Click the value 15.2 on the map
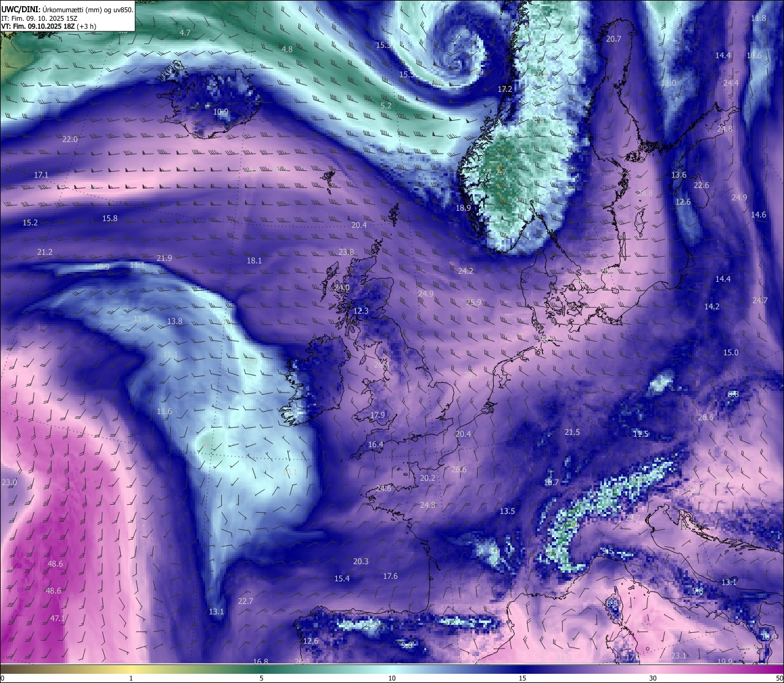The width and height of the screenshot is (784, 683). point(30,222)
